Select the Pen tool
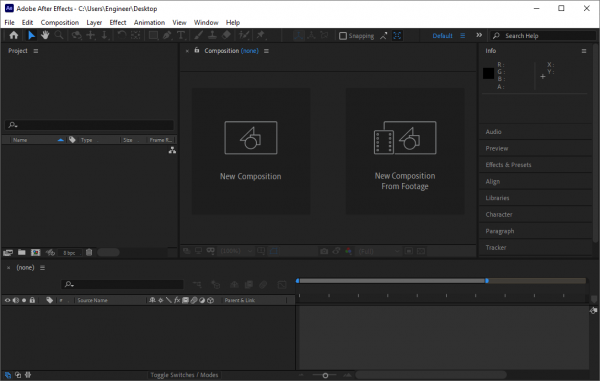The height and width of the screenshot is (381, 600). pos(167,36)
